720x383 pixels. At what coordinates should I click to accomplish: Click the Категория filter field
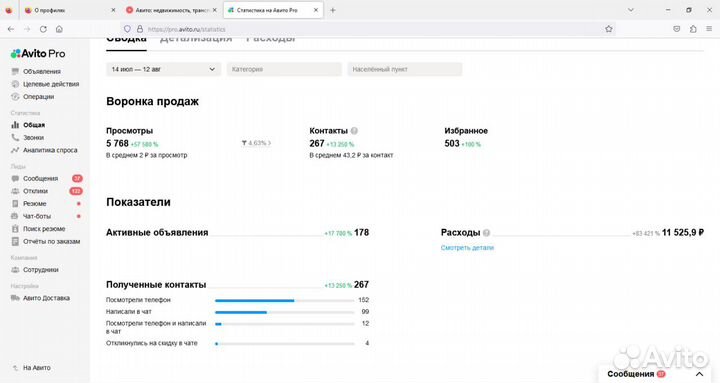(x=284, y=69)
